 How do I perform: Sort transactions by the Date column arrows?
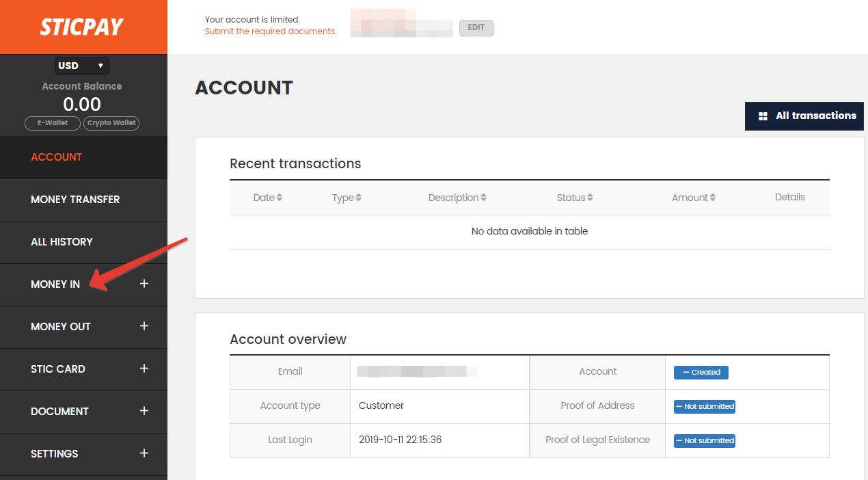point(280,198)
